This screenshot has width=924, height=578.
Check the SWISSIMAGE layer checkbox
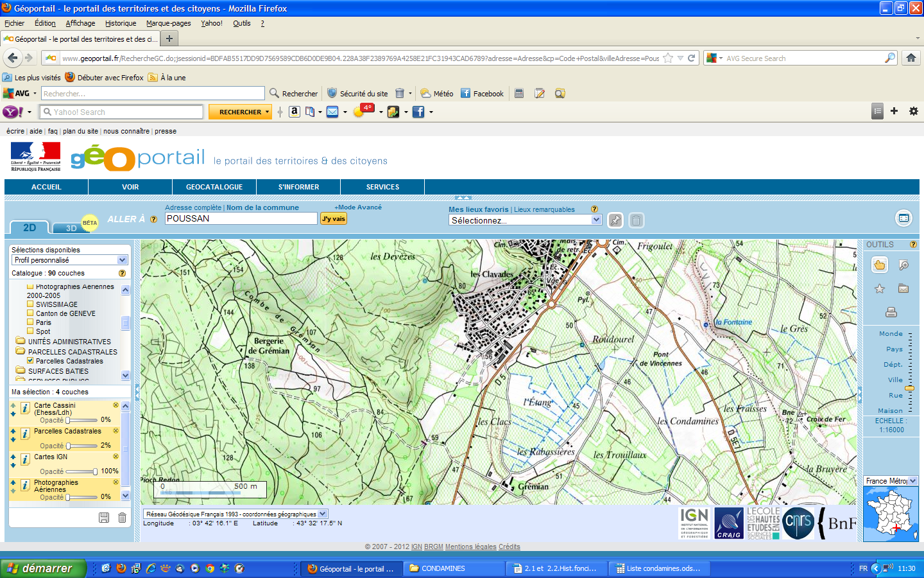(30, 304)
